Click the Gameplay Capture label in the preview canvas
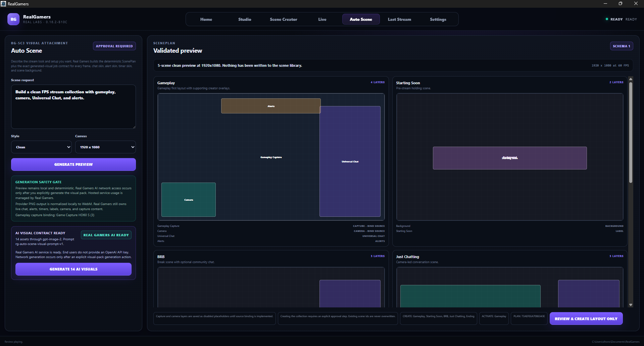The height and width of the screenshot is (346, 644). pos(271,157)
